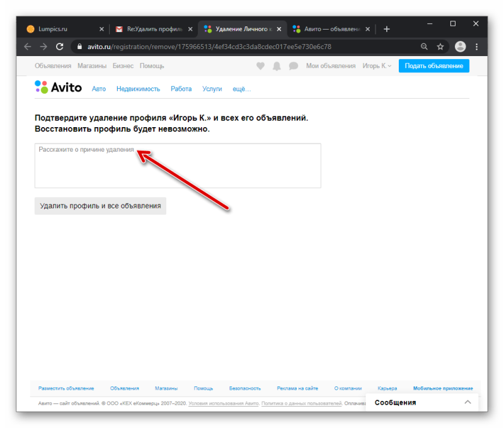
Task: Open footer link Реклама на сайте
Action: pos(297,388)
